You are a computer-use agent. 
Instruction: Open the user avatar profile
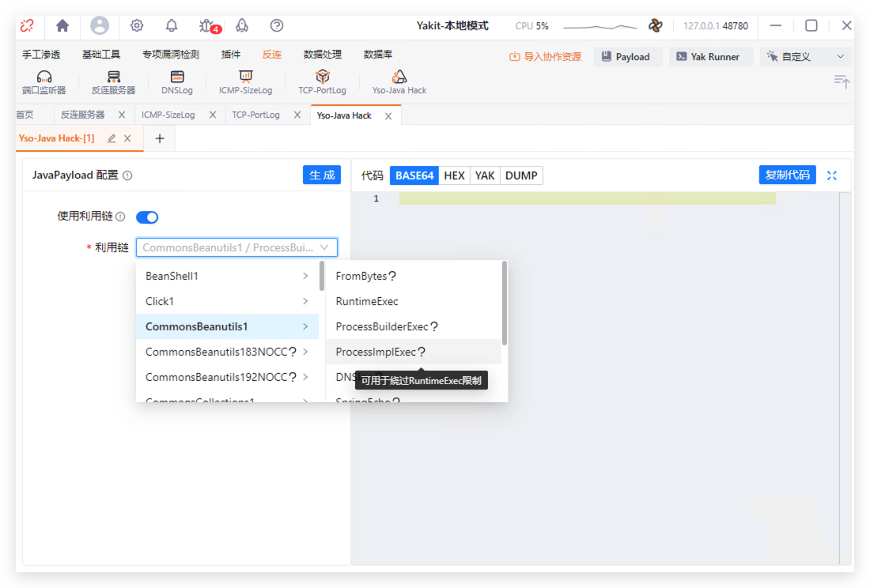(100, 25)
